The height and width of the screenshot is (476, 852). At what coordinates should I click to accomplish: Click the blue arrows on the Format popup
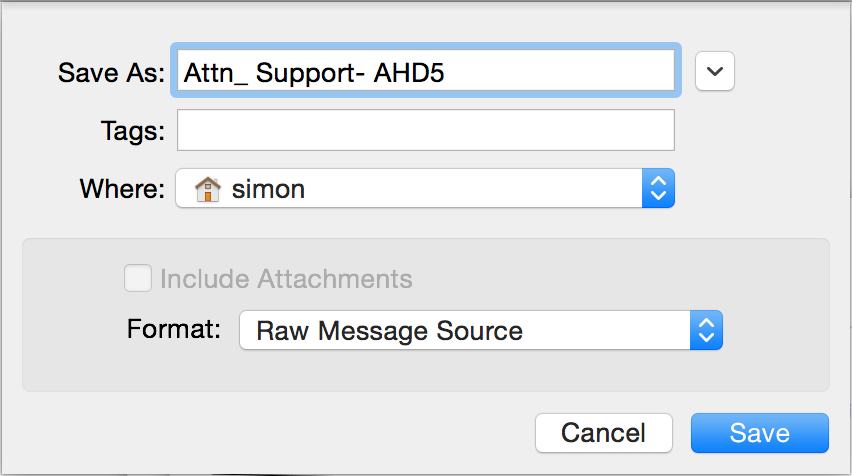[x=706, y=330]
